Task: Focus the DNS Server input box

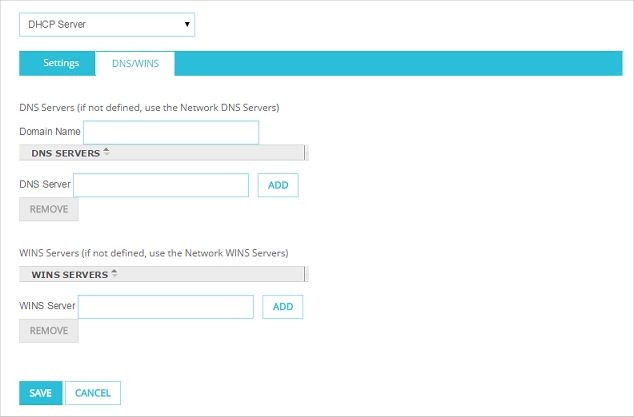Action: [161, 185]
